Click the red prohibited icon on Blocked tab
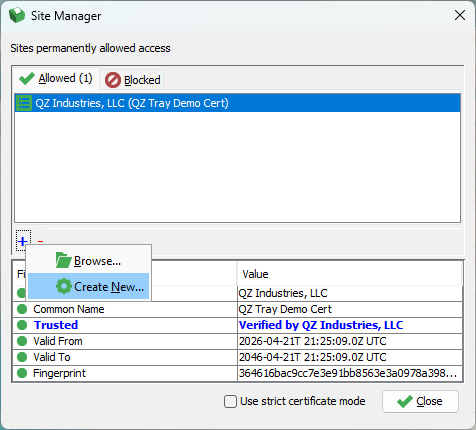The height and width of the screenshot is (430, 476). point(113,80)
